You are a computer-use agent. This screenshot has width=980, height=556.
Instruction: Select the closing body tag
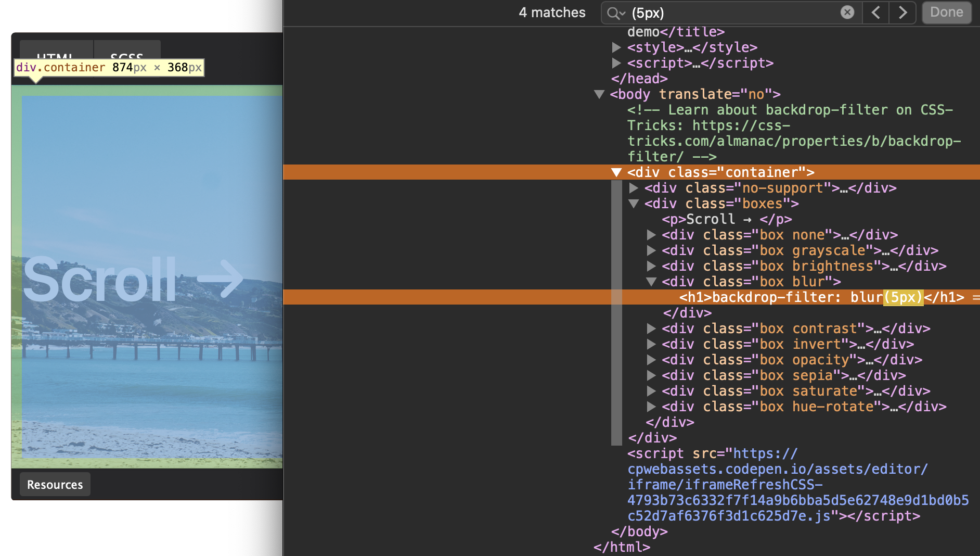pyautogui.click(x=639, y=532)
